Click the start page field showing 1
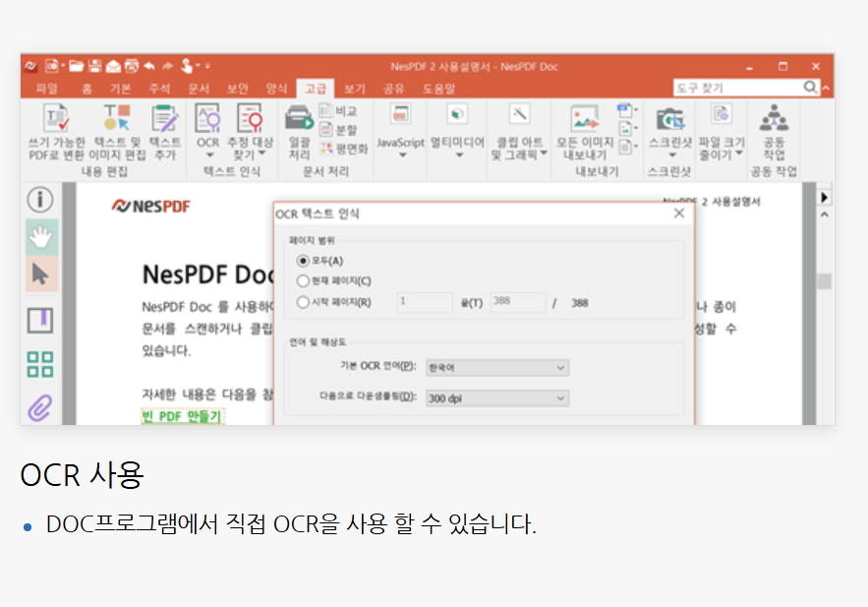 (x=425, y=302)
